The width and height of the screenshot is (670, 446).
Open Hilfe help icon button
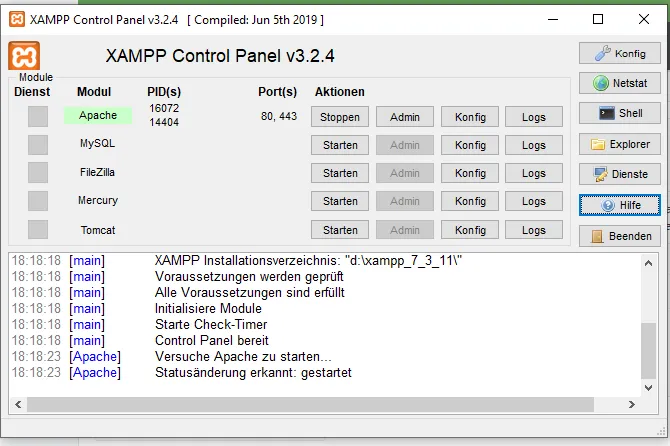620,205
